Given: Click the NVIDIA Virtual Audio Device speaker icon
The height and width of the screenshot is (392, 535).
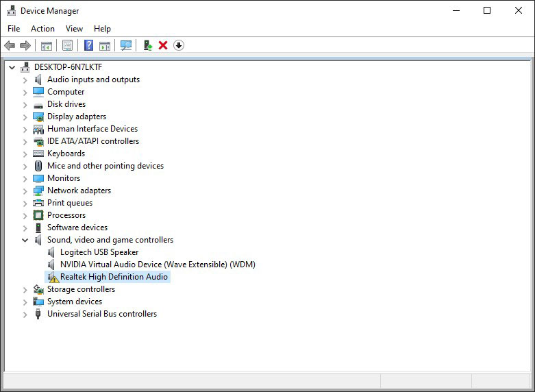Looking at the screenshot, I should (51, 265).
